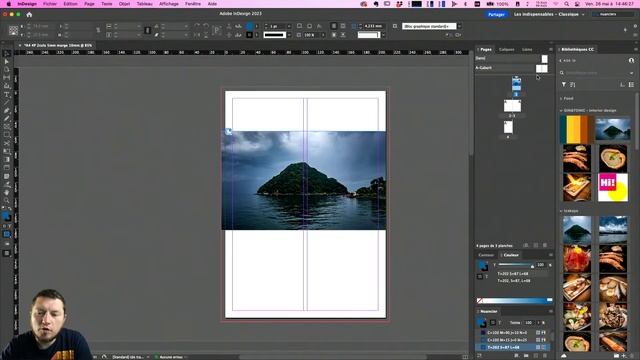This screenshot has width=640, height=360.
Task: Select the Gradient Swatch tool
Action: (x=7, y=160)
